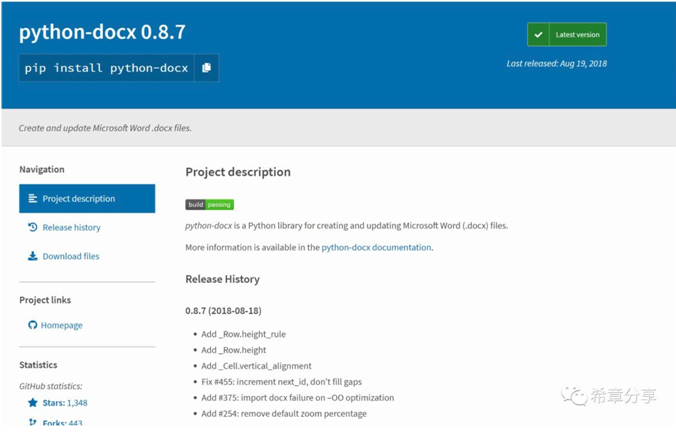
Task: Open the Homepage project link
Action: pyautogui.click(x=62, y=325)
